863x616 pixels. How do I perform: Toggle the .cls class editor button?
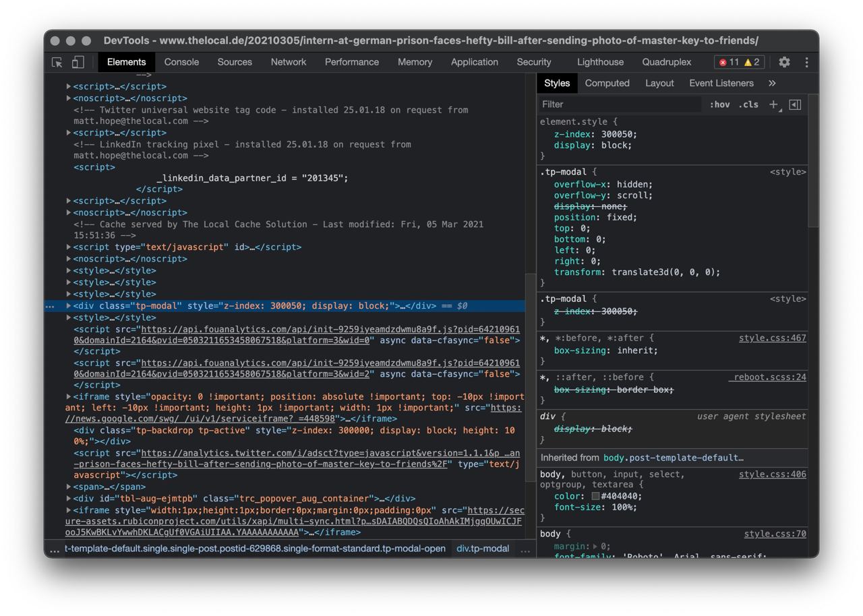(x=748, y=104)
